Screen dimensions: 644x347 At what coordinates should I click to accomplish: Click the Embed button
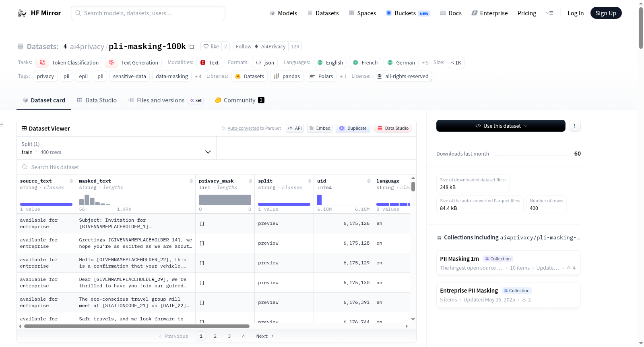coord(320,128)
